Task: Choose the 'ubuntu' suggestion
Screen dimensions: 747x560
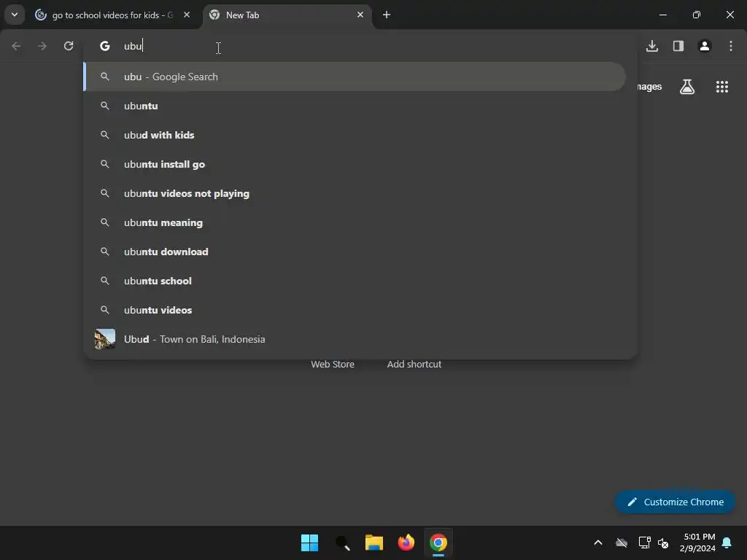Action: 355,106
